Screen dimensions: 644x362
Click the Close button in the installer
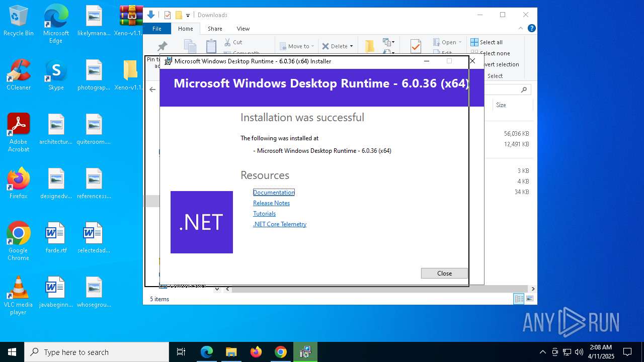[x=444, y=273]
